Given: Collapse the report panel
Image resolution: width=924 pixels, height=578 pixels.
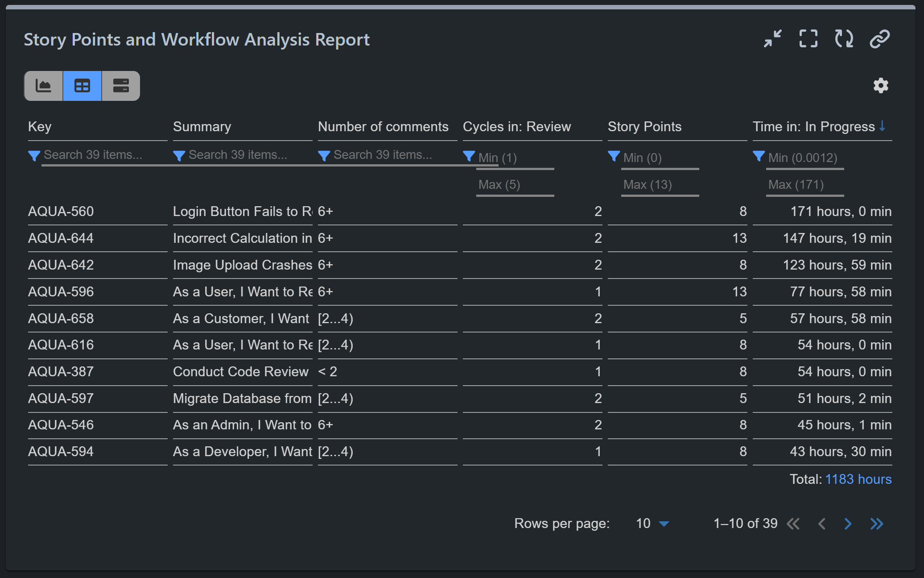Looking at the screenshot, I should (x=772, y=39).
